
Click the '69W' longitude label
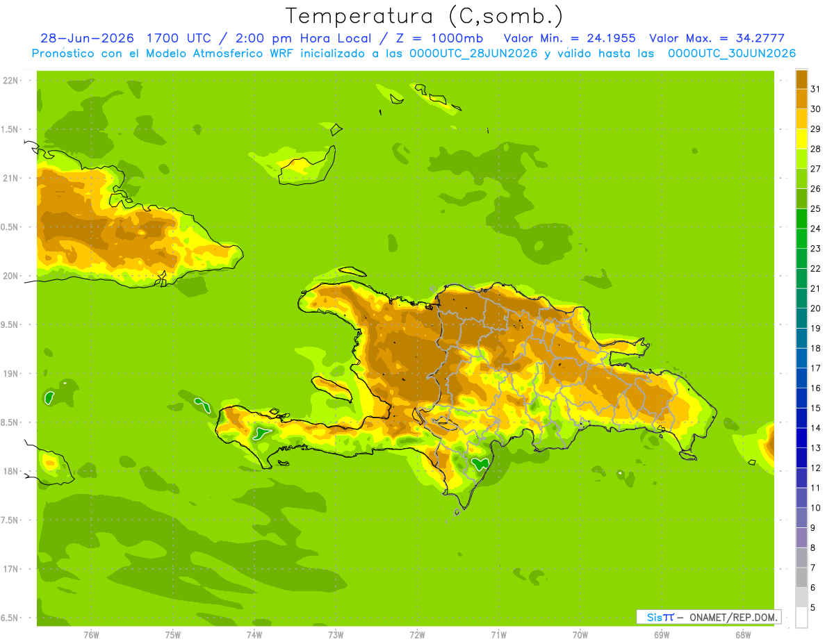tap(662, 634)
